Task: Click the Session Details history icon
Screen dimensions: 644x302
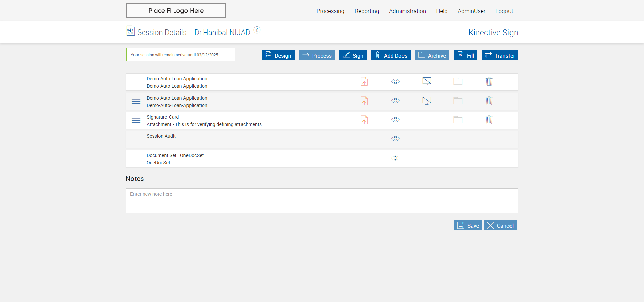Action: point(130,31)
